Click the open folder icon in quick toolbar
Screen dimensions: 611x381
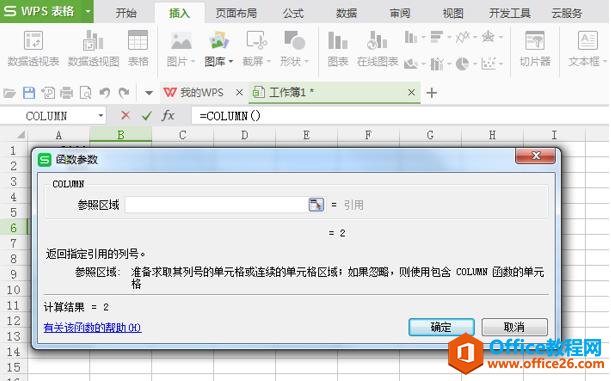(x=9, y=93)
